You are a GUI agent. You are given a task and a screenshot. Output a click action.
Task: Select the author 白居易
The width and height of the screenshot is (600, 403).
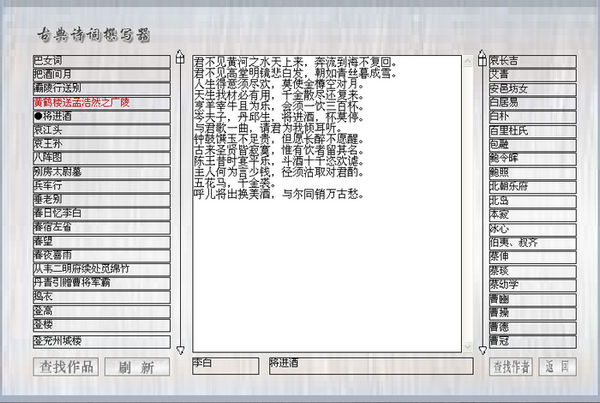pyautogui.click(x=533, y=103)
